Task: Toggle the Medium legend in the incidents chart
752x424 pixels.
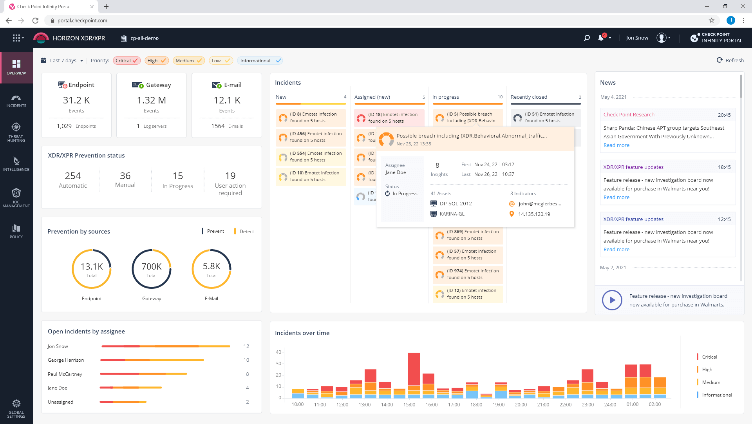Action: point(708,382)
